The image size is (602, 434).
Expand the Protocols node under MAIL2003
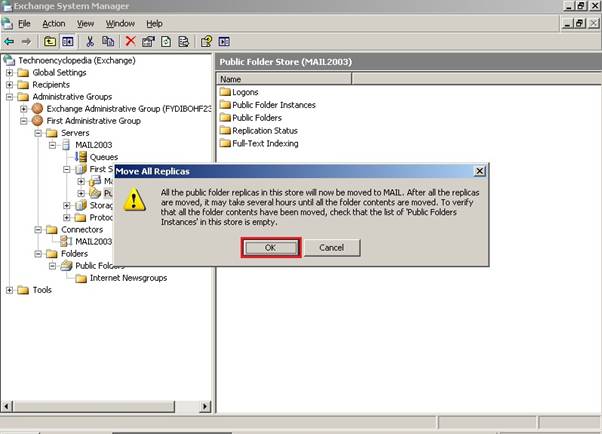[x=67, y=217]
